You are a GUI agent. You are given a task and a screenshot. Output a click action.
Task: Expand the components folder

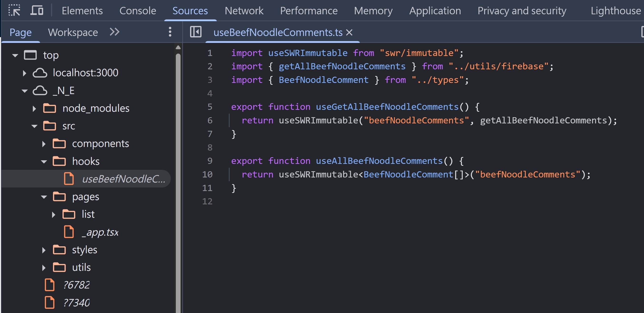click(x=44, y=144)
